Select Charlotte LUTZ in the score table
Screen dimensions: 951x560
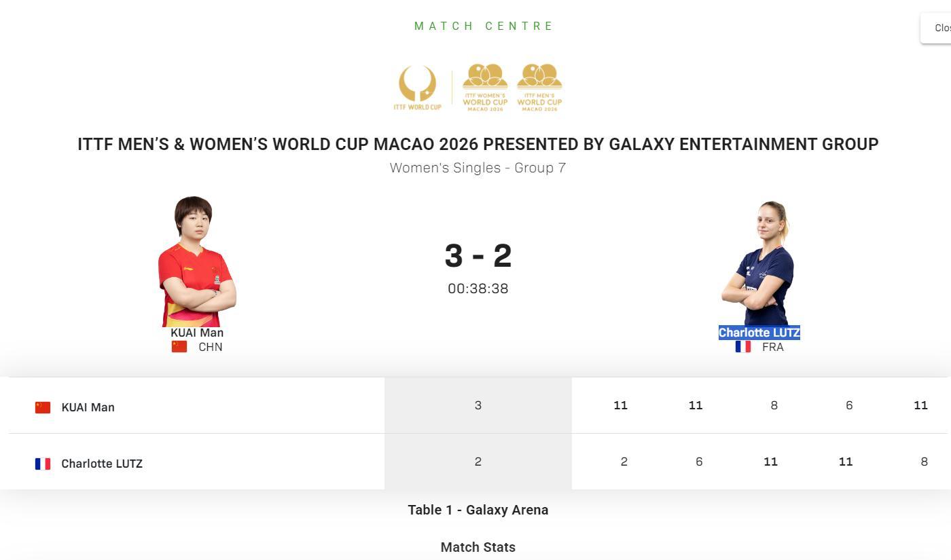click(102, 464)
